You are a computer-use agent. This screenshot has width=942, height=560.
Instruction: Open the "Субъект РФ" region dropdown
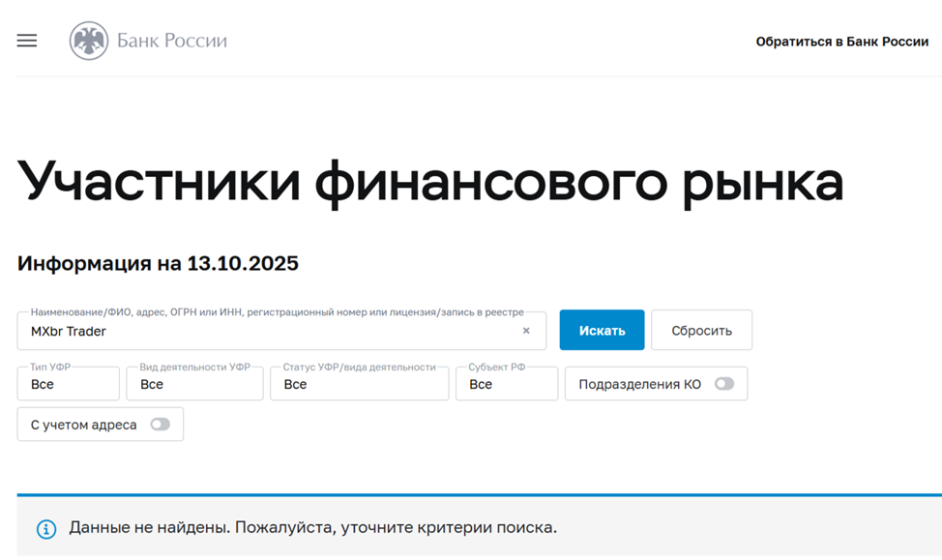click(x=507, y=384)
